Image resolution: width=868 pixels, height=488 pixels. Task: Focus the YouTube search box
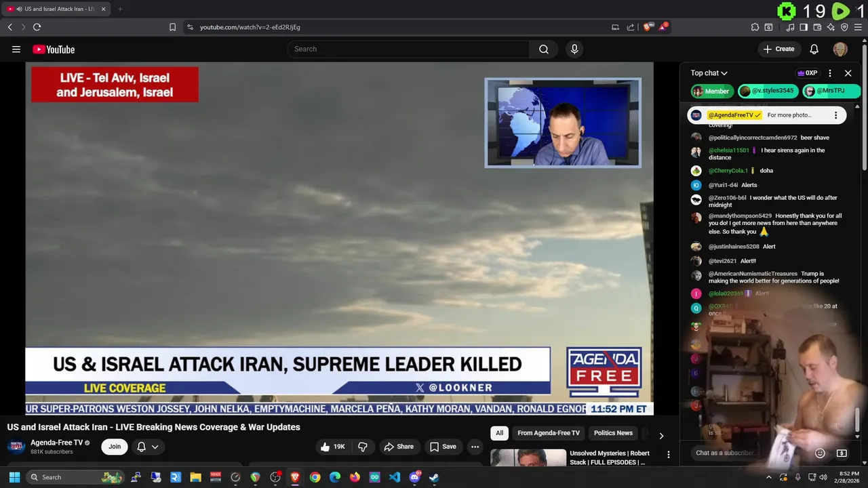click(408, 49)
